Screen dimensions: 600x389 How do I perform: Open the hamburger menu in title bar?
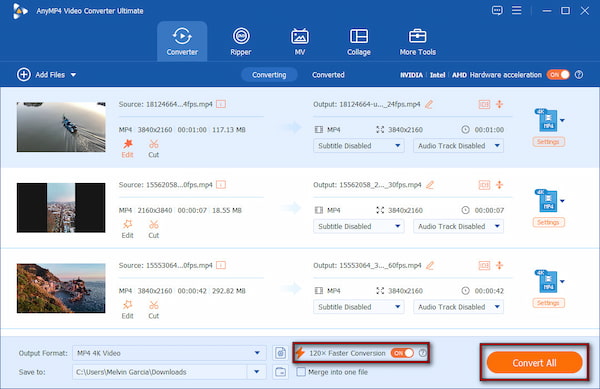[x=517, y=10]
